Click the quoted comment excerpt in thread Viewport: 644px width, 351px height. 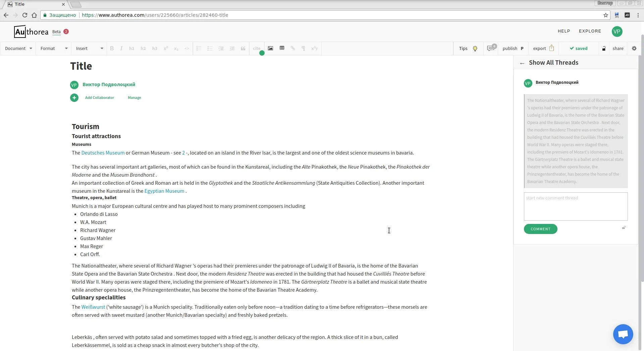tap(576, 141)
